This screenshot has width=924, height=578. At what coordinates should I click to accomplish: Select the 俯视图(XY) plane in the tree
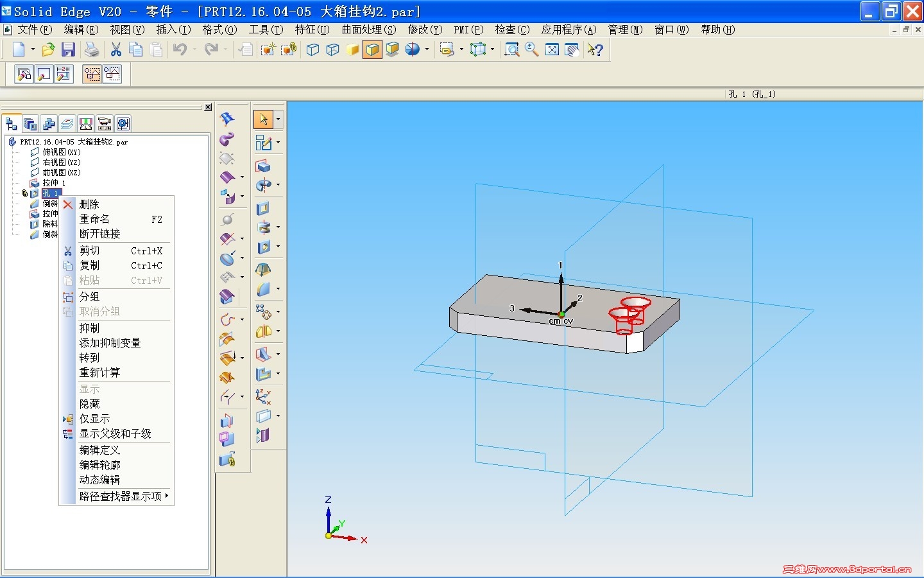[62, 152]
